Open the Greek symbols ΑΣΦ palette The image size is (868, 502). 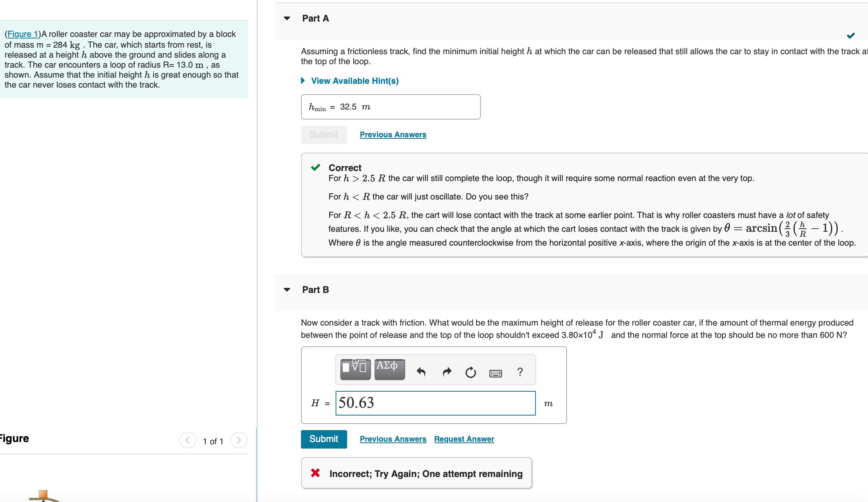pyautogui.click(x=389, y=369)
